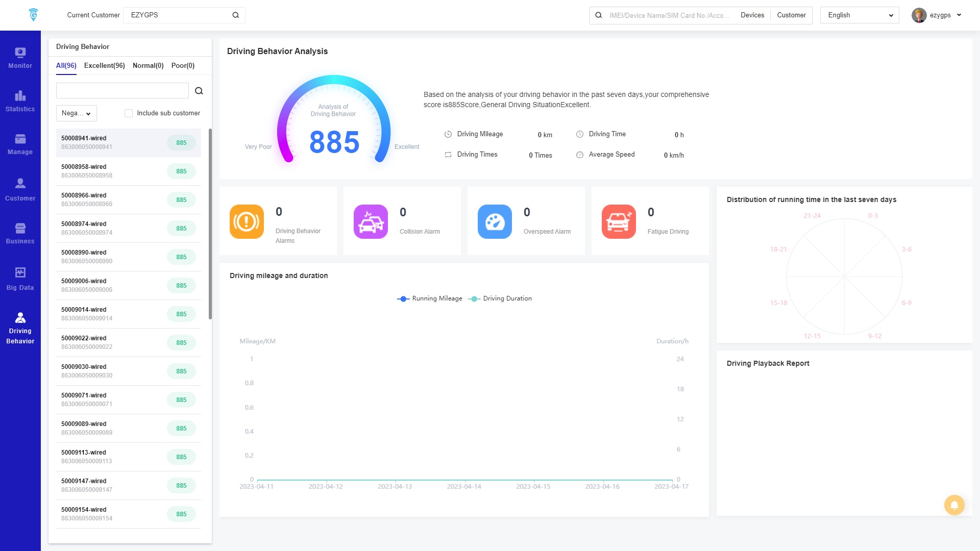Click the device list search magnifier icon
This screenshot has height=551, width=980.
click(199, 91)
